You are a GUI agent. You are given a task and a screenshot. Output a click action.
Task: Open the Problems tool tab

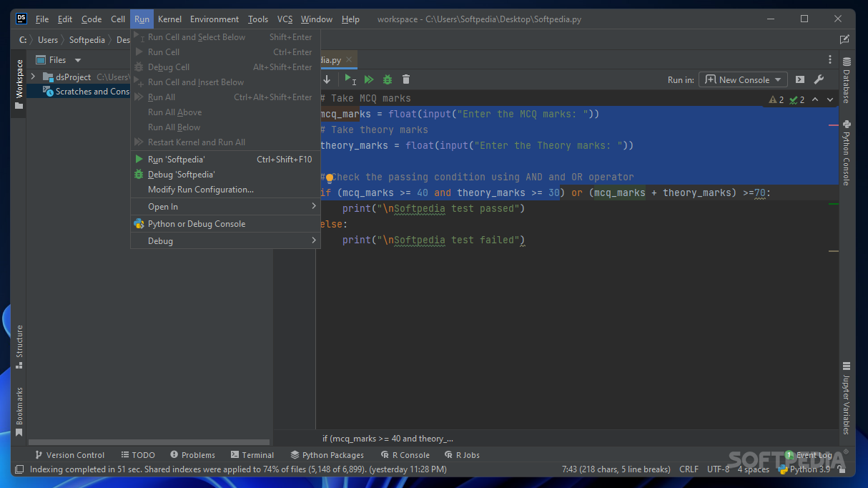(193, 455)
